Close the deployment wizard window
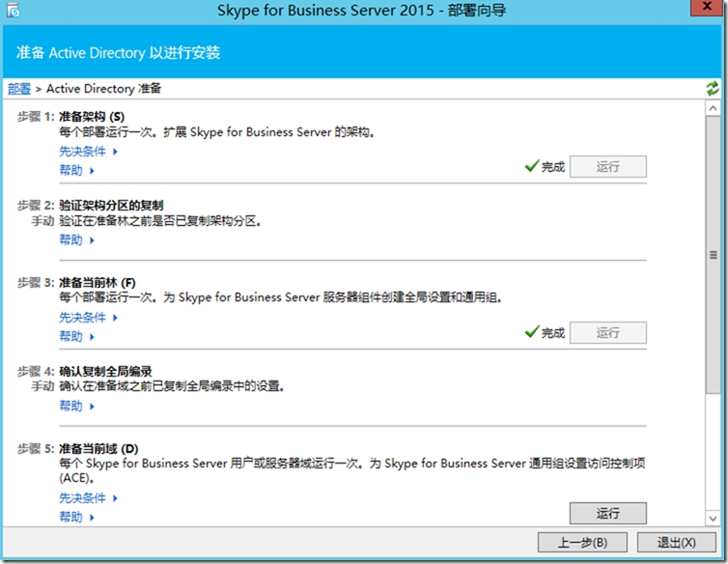Screen dimensions: 728x564 click(706, 7)
